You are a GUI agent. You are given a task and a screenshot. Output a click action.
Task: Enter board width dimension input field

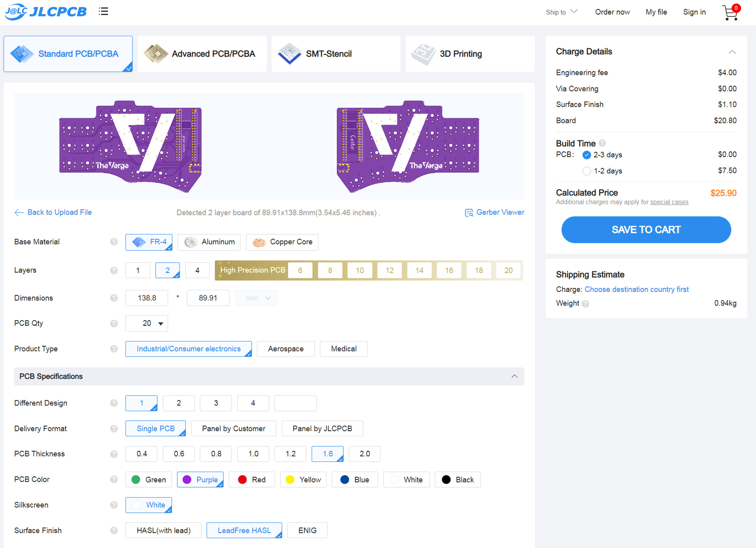148,298
